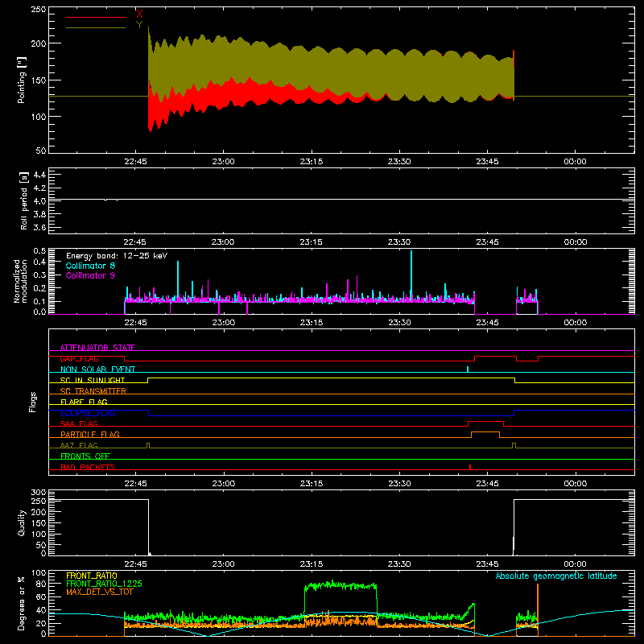Click the 'ATTENUATOR_STATE' flag label
This screenshot has height=644, width=644.
(x=97, y=348)
